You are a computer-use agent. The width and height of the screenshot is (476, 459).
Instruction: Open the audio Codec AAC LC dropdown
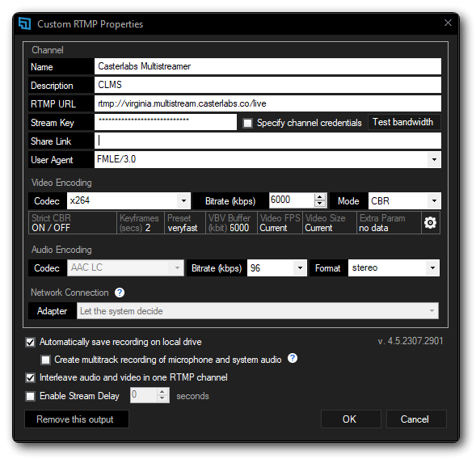pos(177,267)
